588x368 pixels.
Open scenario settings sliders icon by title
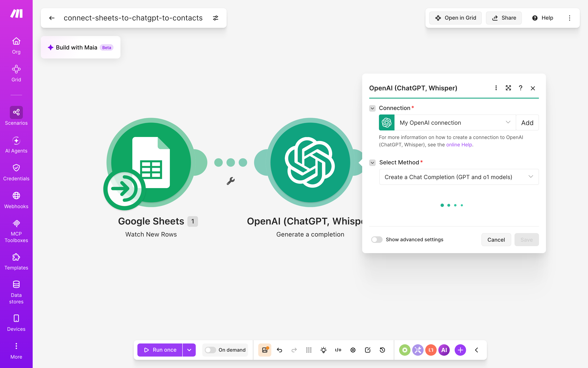(216, 18)
